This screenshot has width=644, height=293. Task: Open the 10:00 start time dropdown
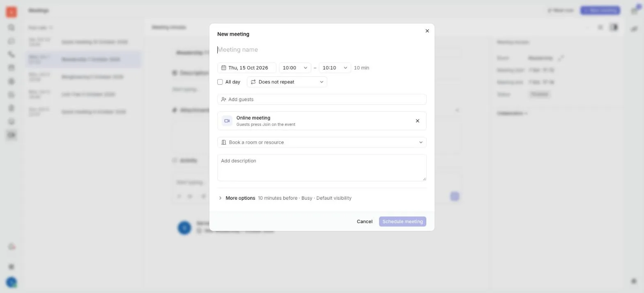tap(295, 68)
